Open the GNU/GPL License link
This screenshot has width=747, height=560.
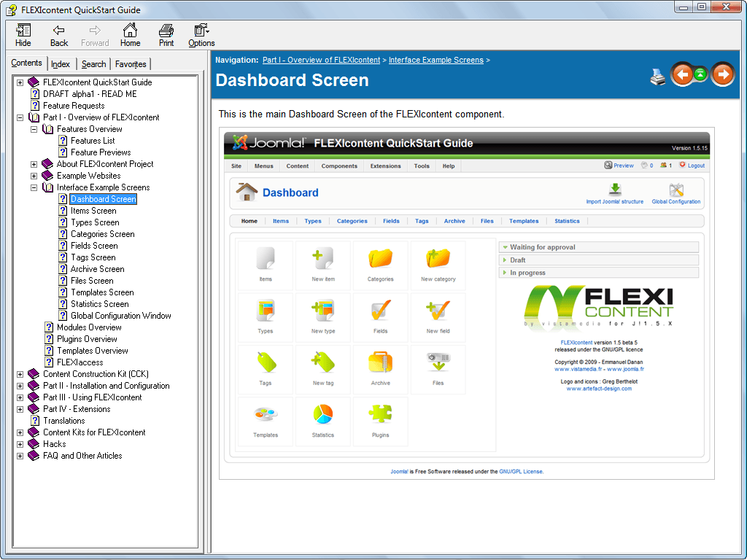[521, 472]
